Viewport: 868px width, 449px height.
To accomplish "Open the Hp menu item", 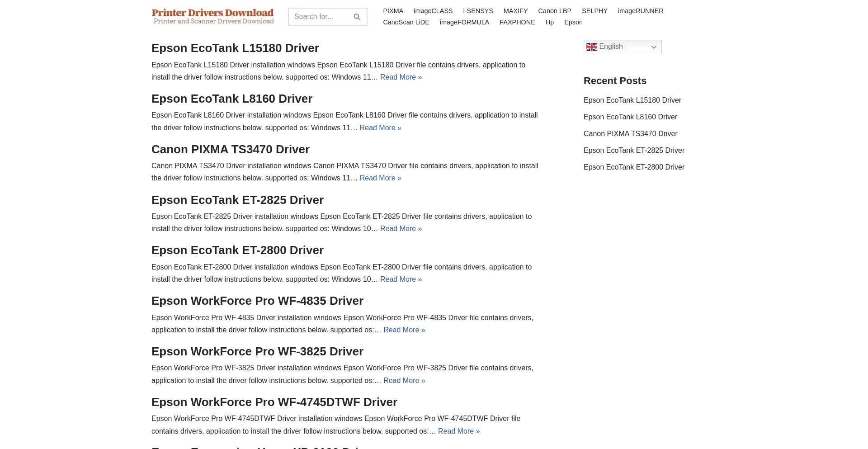I will (549, 22).
